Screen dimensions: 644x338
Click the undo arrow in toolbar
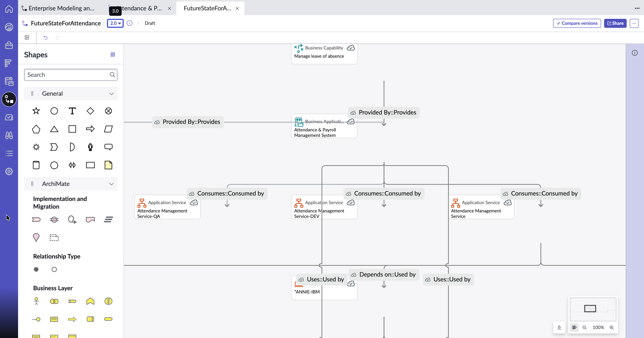pyautogui.click(x=46, y=37)
